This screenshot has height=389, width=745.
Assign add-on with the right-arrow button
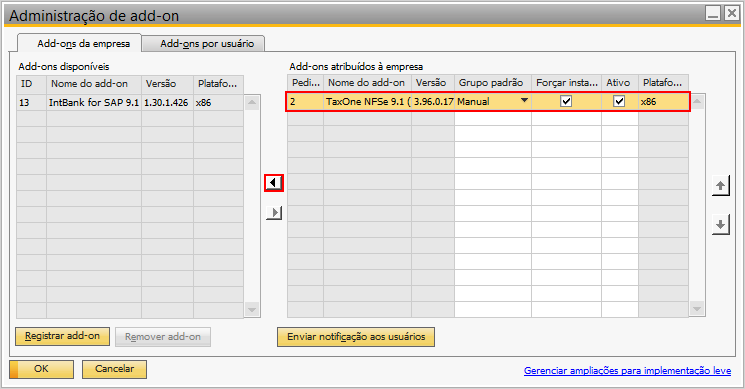point(274,213)
